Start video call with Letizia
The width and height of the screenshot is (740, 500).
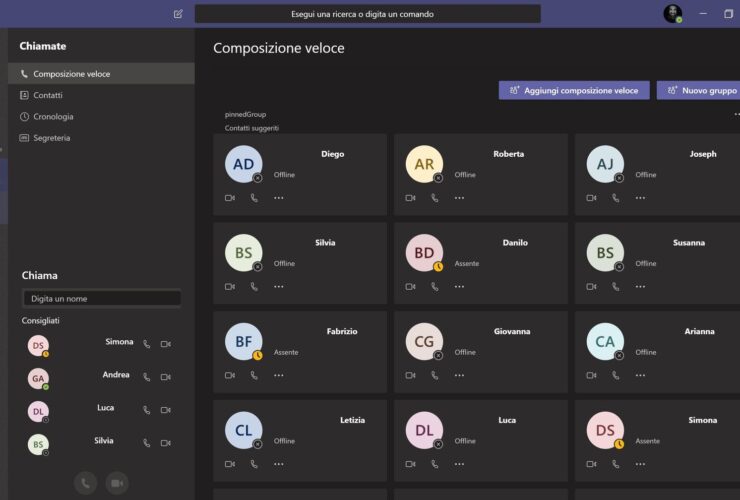point(230,464)
